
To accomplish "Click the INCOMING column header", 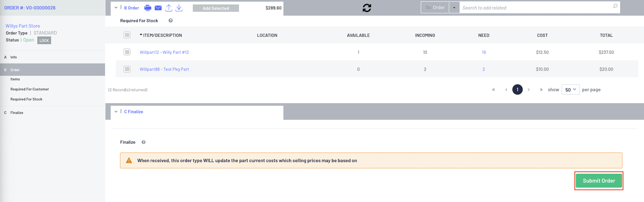I will (x=425, y=35).
